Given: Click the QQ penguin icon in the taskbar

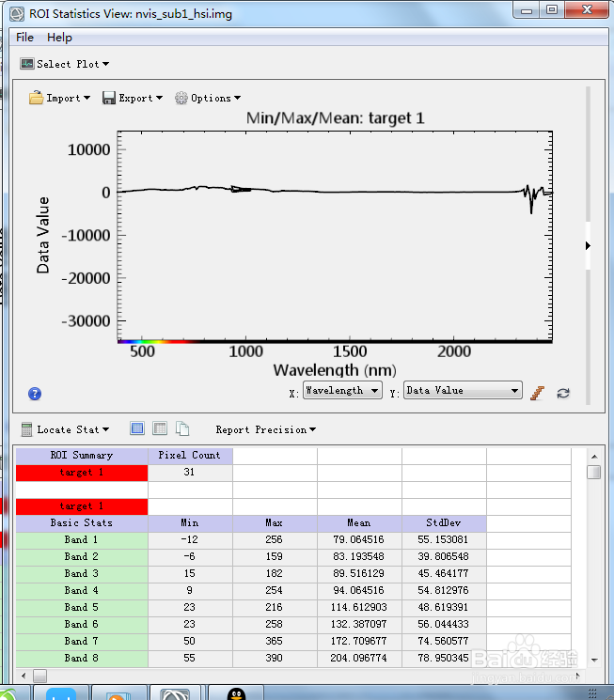Looking at the screenshot, I should point(236,693).
